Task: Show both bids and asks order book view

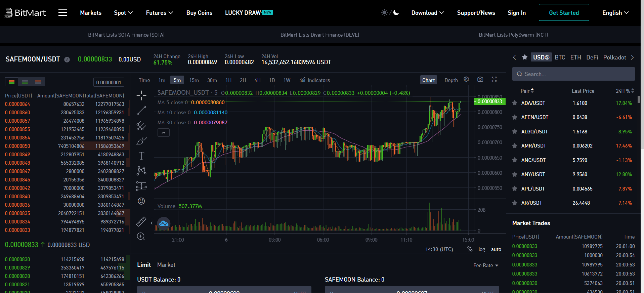Action: click(x=11, y=82)
